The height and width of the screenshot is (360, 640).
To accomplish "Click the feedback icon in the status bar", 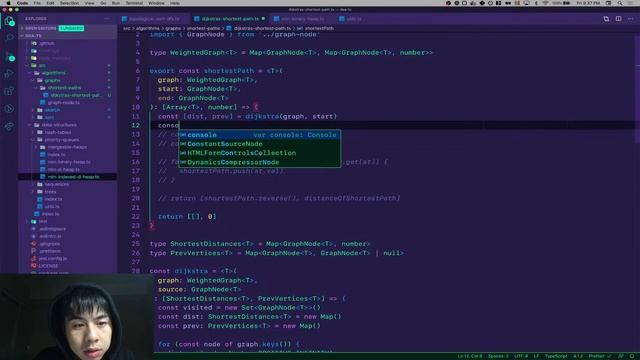I will (x=621, y=356).
